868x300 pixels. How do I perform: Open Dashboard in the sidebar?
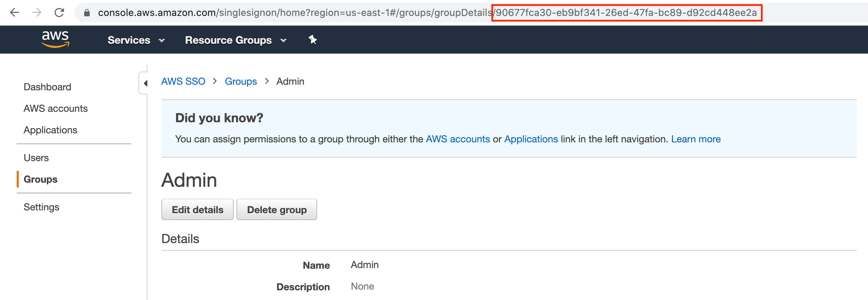pyautogui.click(x=47, y=87)
